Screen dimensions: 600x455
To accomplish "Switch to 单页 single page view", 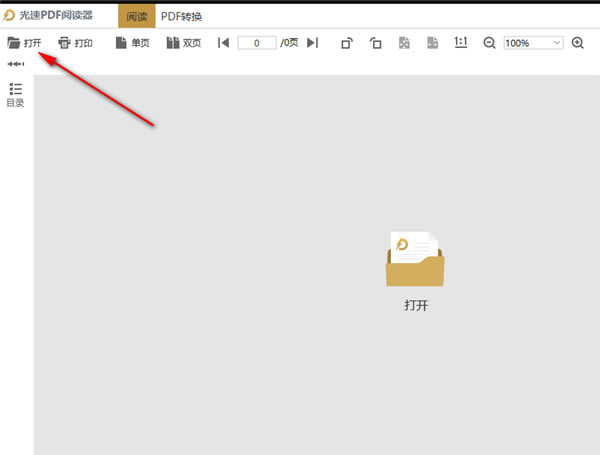I will coord(132,43).
